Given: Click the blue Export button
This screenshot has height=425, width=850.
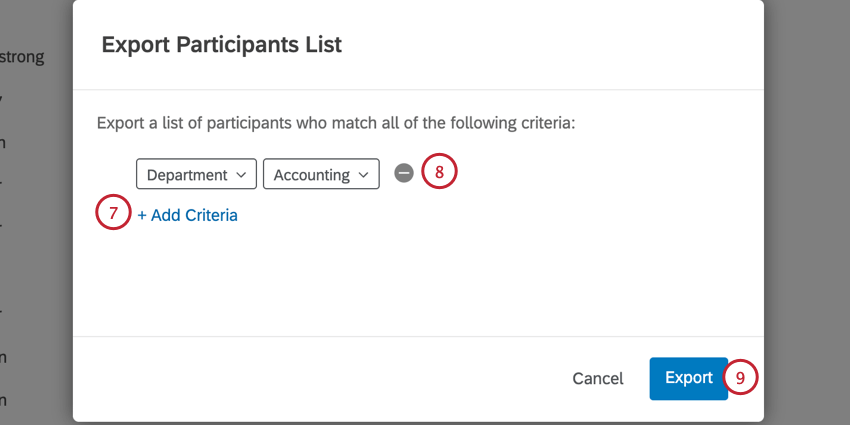Looking at the screenshot, I should [x=688, y=378].
